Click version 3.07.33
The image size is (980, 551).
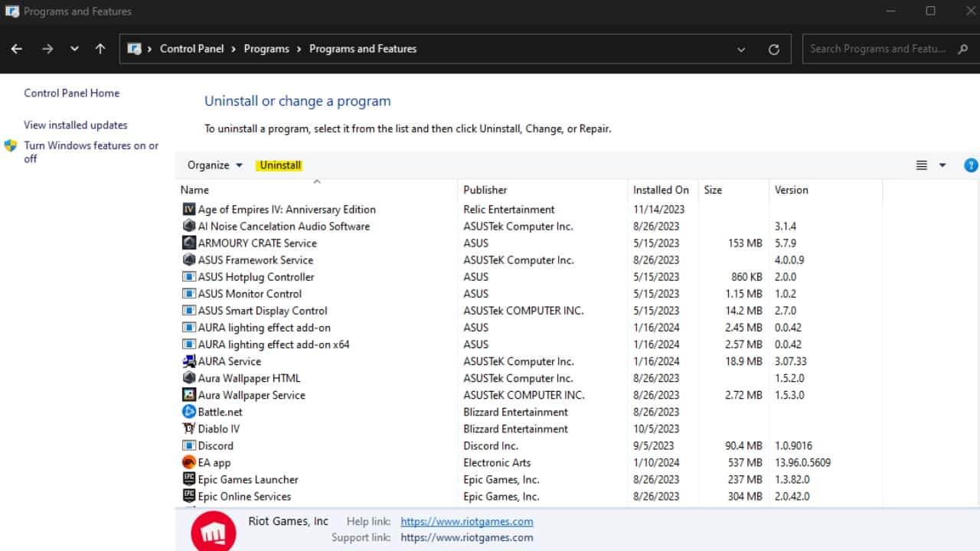(x=790, y=361)
